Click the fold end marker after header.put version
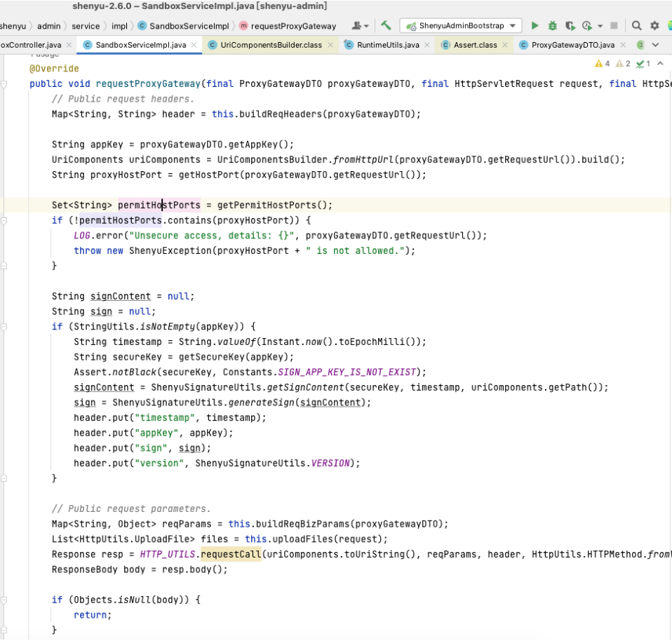The width and height of the screenshot is (672, 641). tap(4, 478)
